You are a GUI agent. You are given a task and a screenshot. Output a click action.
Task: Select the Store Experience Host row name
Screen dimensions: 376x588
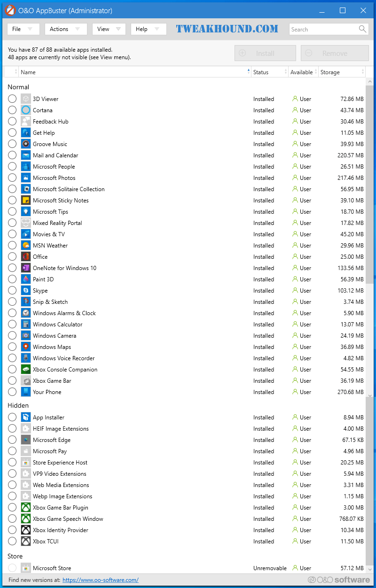pos(60,463)
